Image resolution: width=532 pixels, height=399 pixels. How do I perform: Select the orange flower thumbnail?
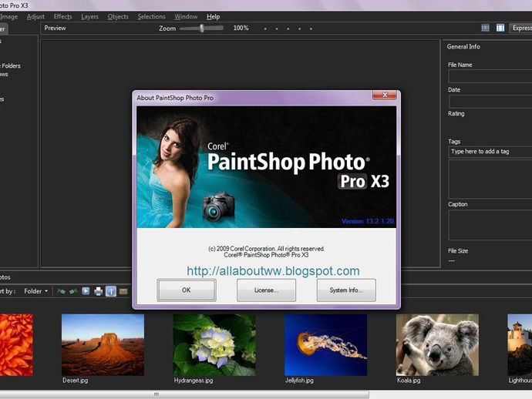[x=16, y=345]
